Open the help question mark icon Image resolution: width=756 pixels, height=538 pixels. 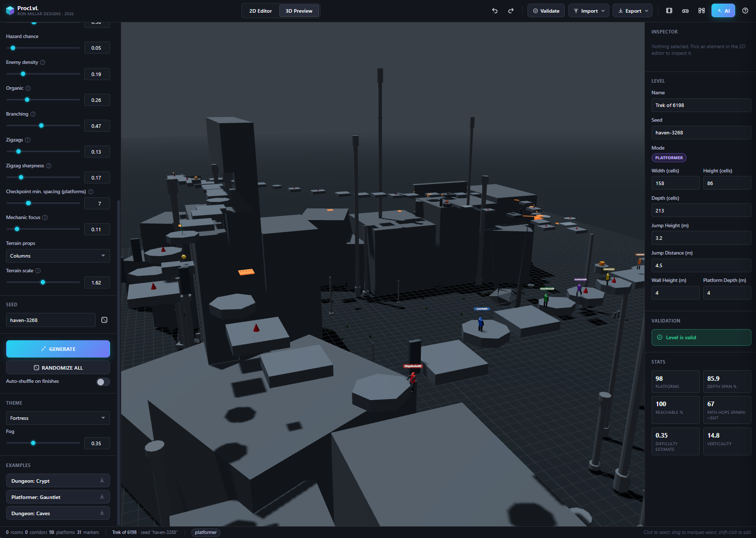745,11
